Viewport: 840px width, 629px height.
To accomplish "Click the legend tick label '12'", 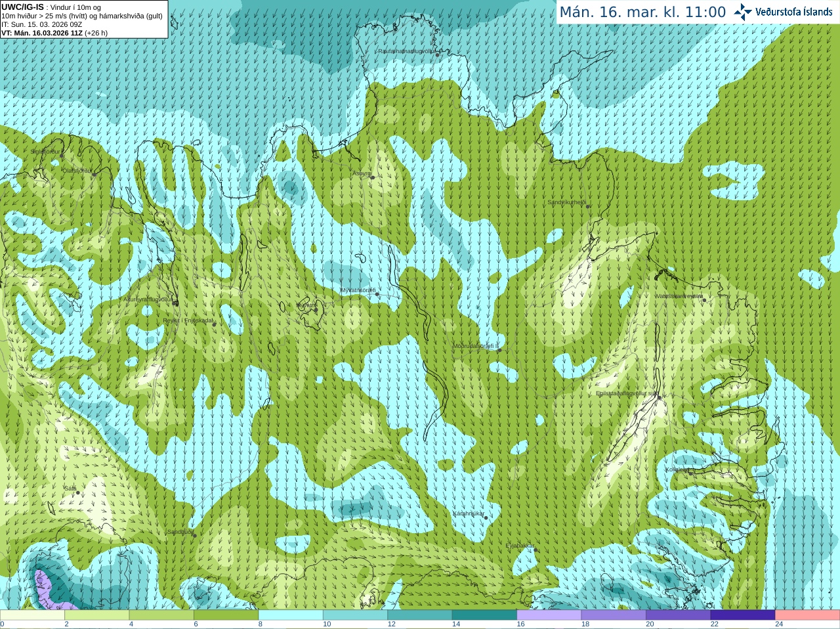I will coord(391,624).
